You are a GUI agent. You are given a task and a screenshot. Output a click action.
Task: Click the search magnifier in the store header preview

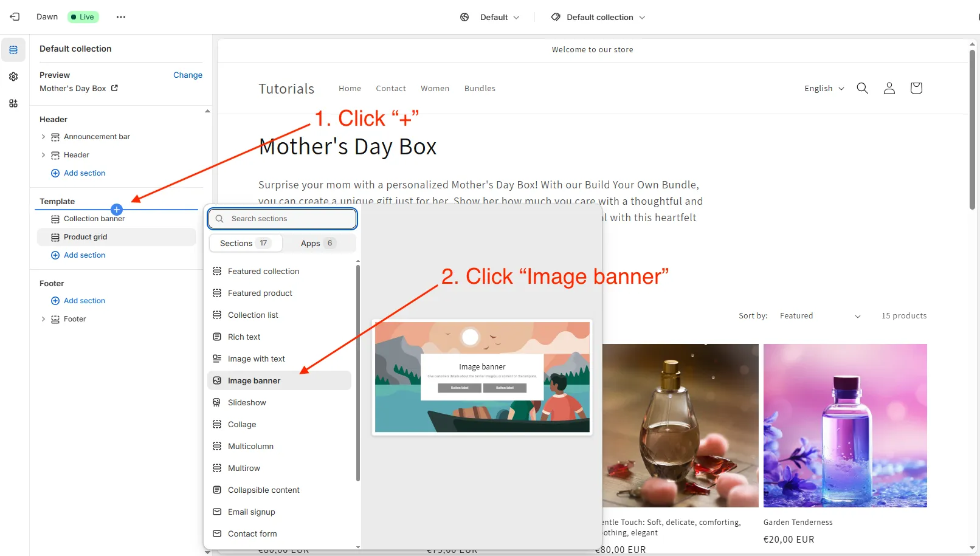[862, 88]
